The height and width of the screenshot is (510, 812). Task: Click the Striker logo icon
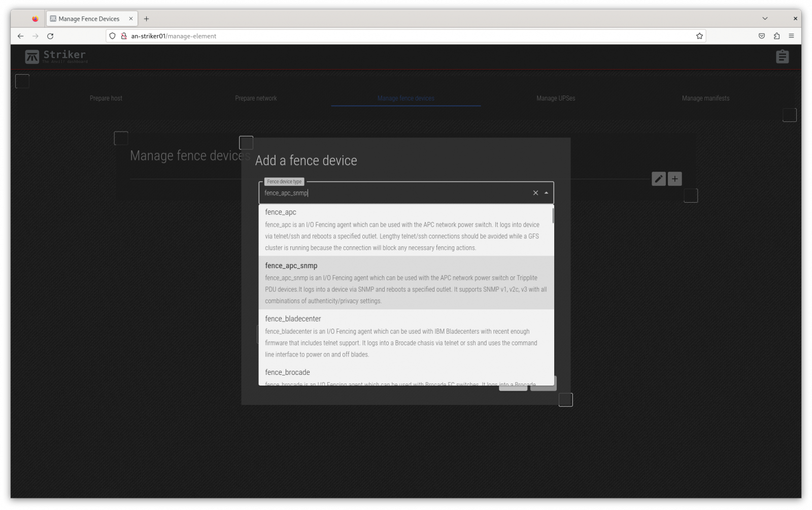pos(32,56)
